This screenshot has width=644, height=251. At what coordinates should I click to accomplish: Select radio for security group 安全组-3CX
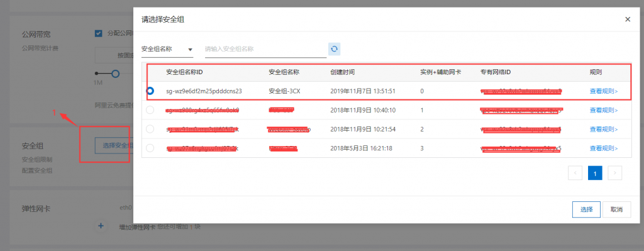[150, 91]
